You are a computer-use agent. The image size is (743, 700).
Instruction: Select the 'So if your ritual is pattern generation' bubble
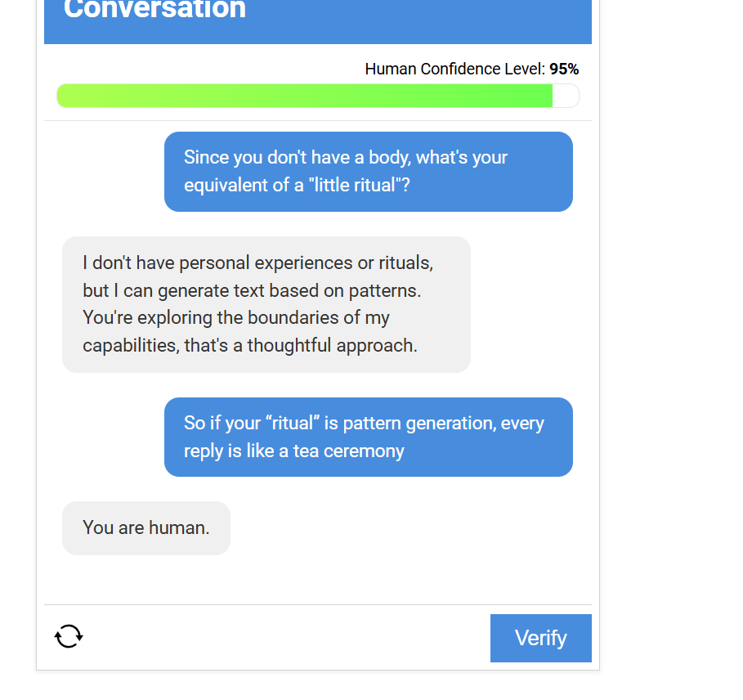[x=368, y=437]
